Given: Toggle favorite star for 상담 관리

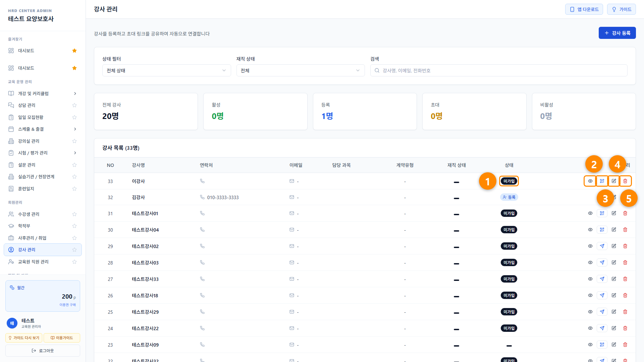Looking at the screenshot, I should coord(74,105).
